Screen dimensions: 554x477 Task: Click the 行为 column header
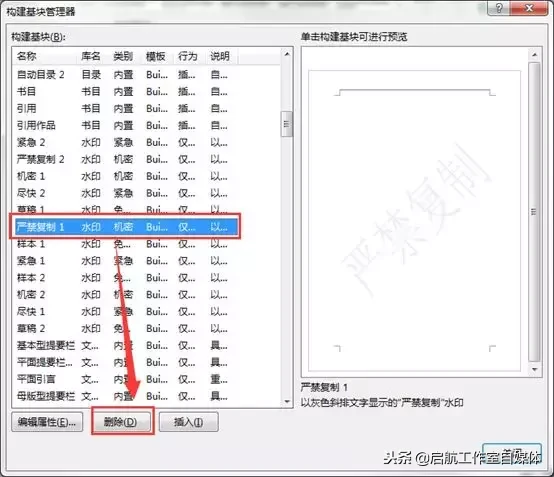[190, 56]
